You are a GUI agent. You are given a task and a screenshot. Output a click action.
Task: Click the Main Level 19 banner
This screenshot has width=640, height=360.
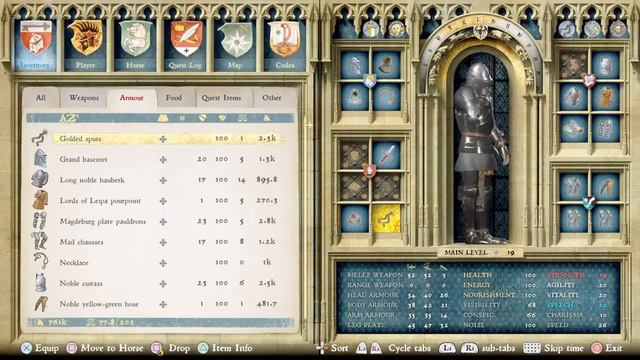480,253
